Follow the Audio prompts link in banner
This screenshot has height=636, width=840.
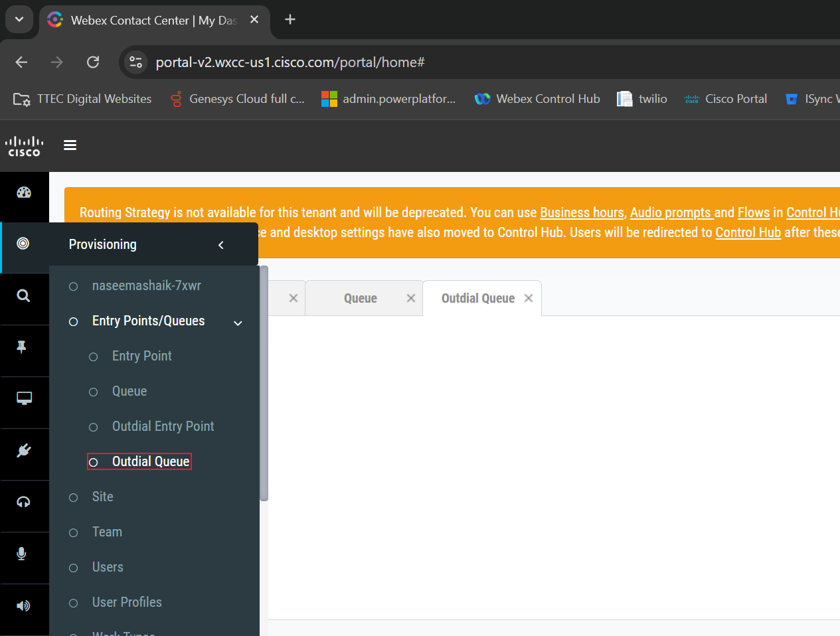(x=671, y=212)
